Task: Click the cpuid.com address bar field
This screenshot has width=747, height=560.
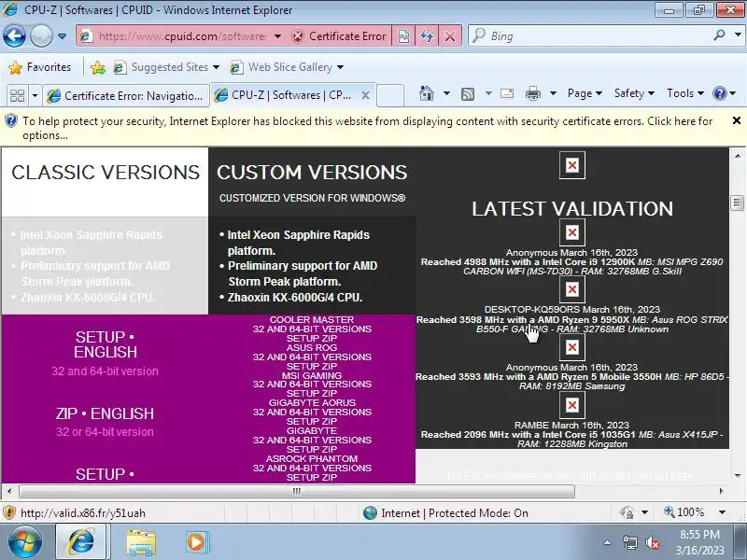Action: [x=181, y=36]
